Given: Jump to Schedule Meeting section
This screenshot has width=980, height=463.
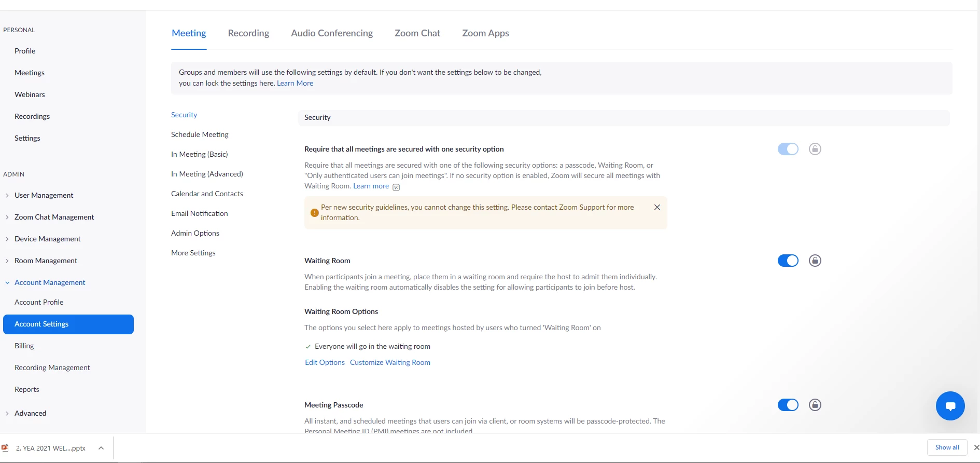Looking at the screenshot, I should pos(200,134).
